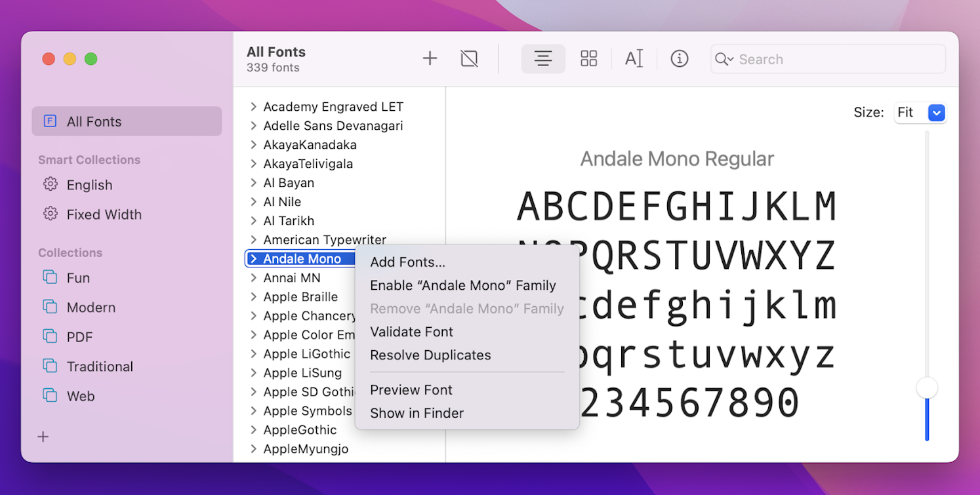The height and width of the screenshot is (495, 980).
Task: Click the folder icon beside Modern collection
Action: click(50, 307)
